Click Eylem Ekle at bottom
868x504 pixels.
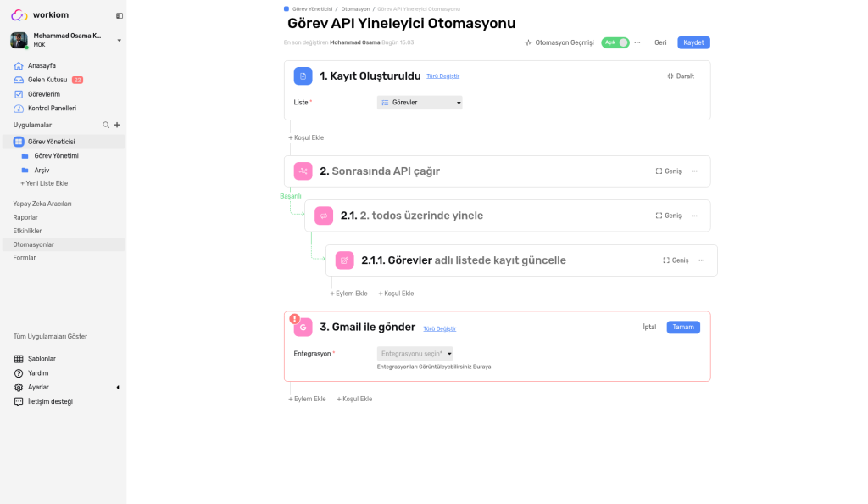point(307,400)
